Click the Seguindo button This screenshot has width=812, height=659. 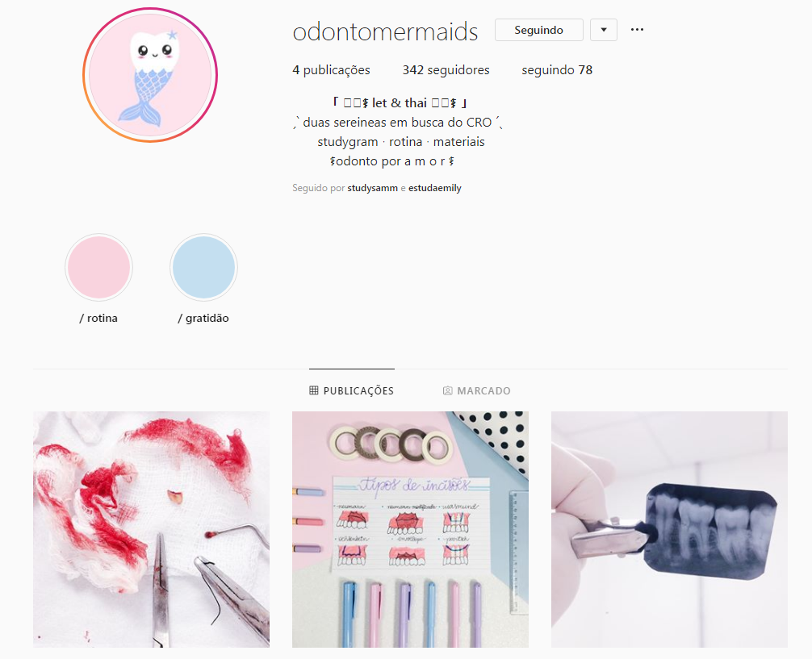coord(538,30)
